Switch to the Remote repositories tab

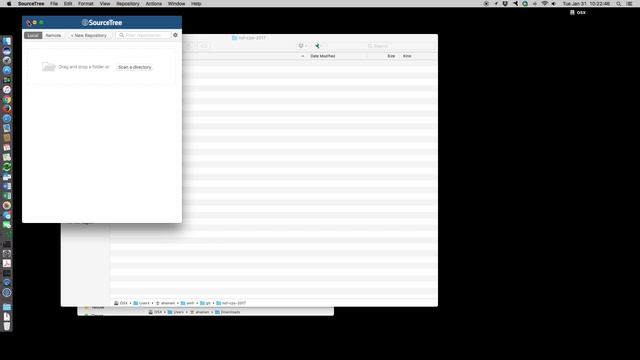point(53,36)
